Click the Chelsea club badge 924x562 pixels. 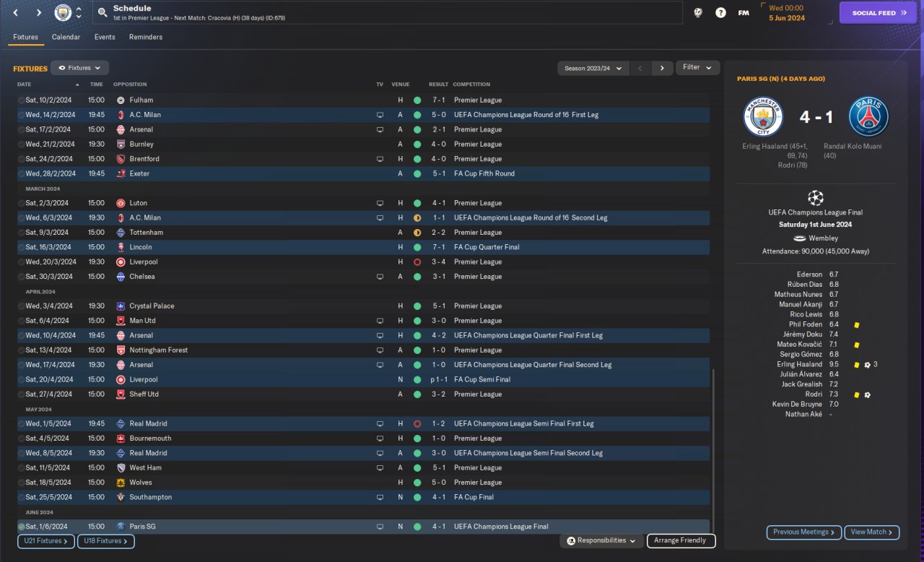click(x=121, y=277)
